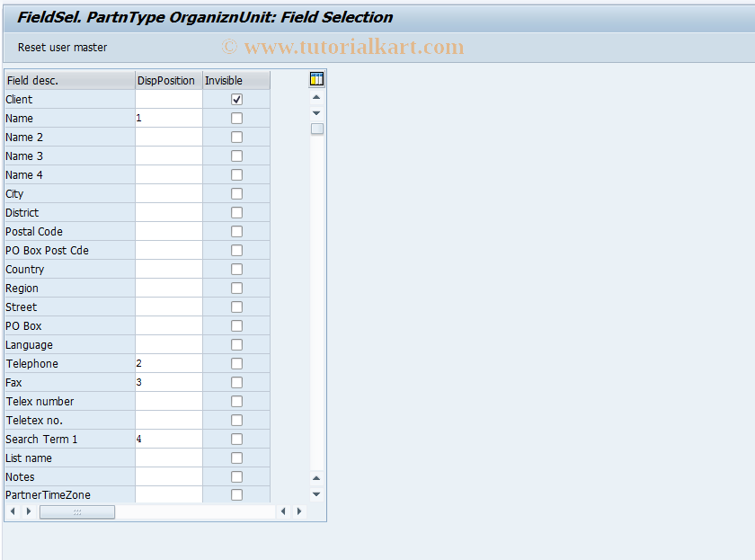Check Invisible for the PO Box row

coord(236,326)
